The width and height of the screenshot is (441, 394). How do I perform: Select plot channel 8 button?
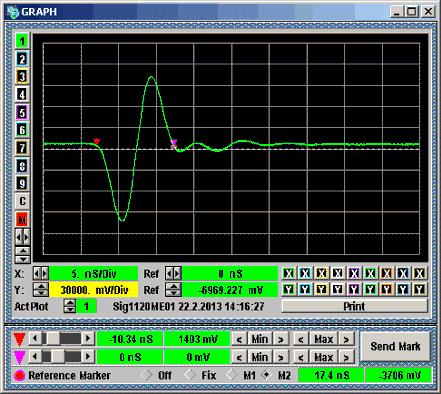(22, 166)
